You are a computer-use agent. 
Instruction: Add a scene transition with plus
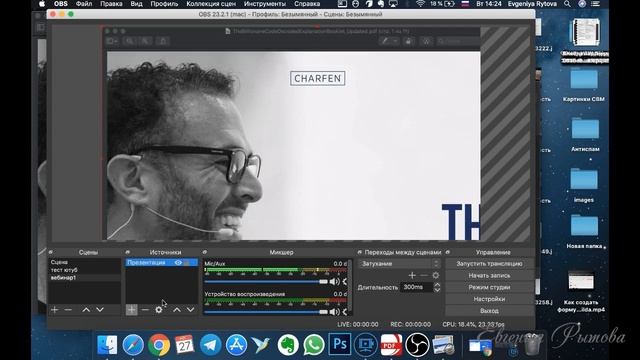[x=412, y=276]
